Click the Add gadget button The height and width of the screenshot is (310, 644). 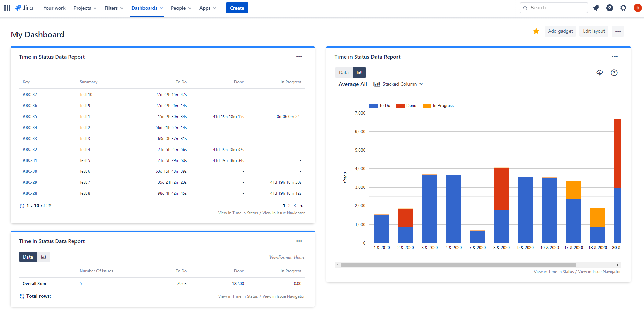[x=560, y=31]
